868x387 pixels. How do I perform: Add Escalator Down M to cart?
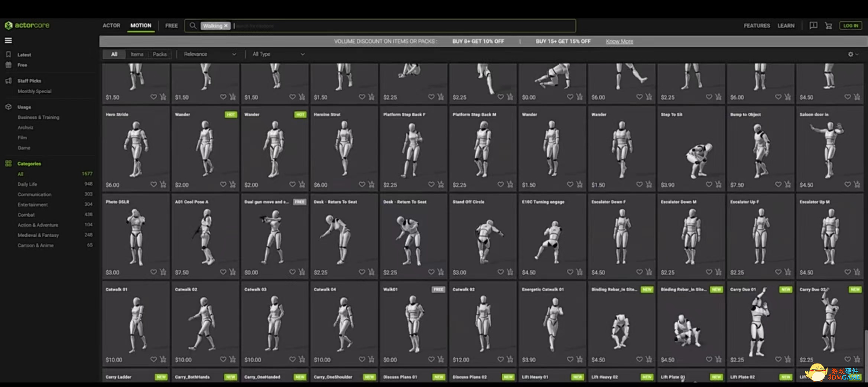coord(719,272)
